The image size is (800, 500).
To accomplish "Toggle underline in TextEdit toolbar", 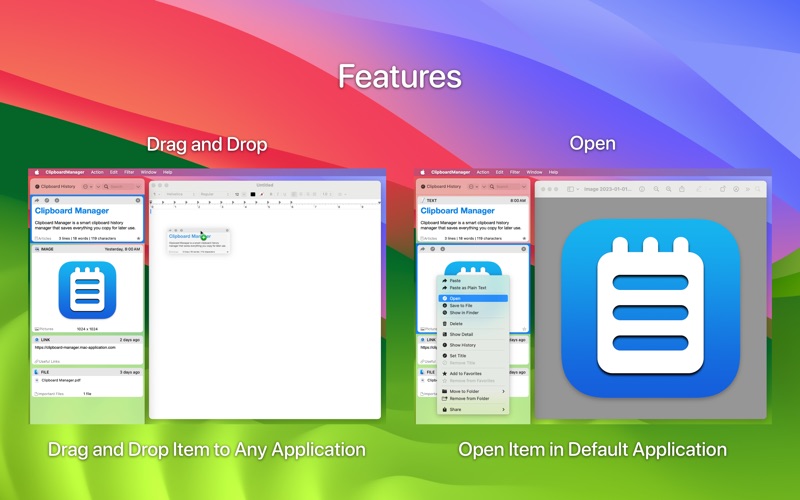I will pos(284,194).
